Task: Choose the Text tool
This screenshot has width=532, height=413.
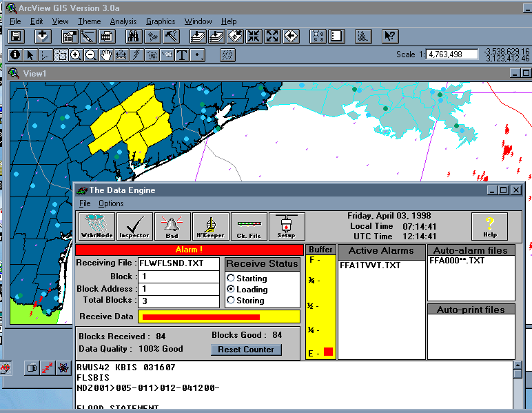Action: (x=182, y=54)
